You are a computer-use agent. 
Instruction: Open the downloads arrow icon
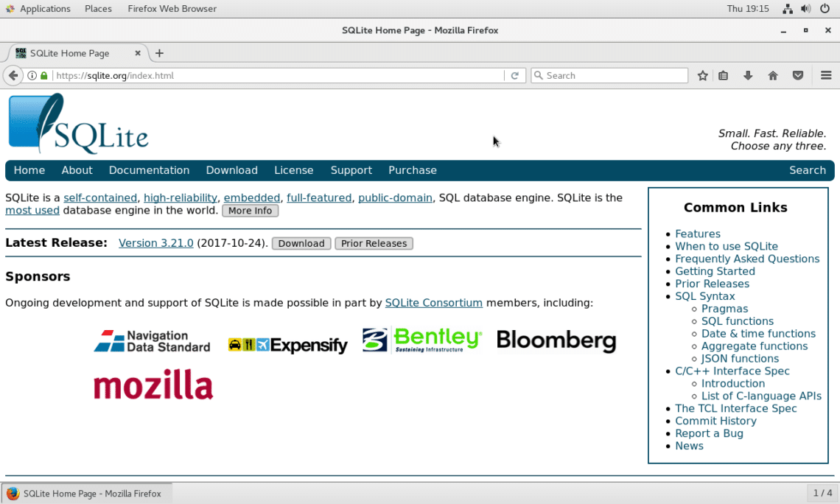(x=748, y=75)
